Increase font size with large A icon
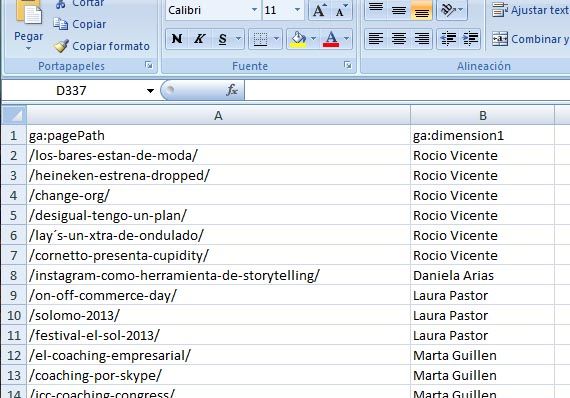Screen dimensions: 570x398 click(x=319, y=10)
